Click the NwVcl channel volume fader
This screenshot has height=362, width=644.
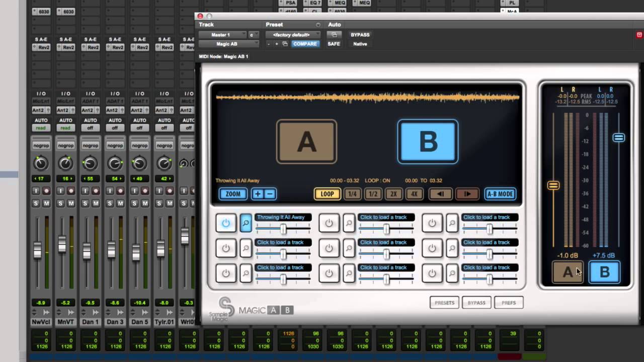click(37, 250)
